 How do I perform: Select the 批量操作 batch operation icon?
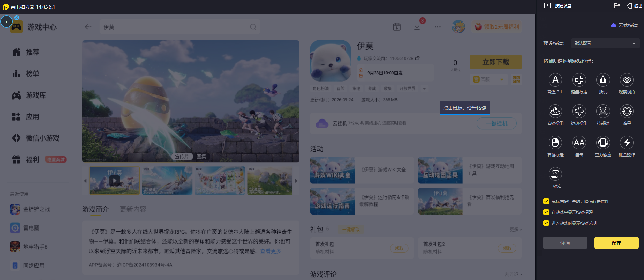(627, 143)
